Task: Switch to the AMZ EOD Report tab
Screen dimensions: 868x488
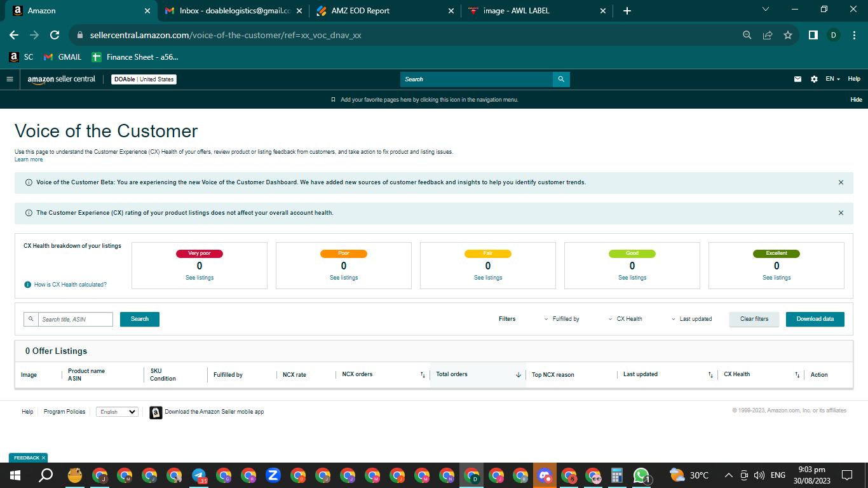Action: pyautogui.click(x=384, y=11)
